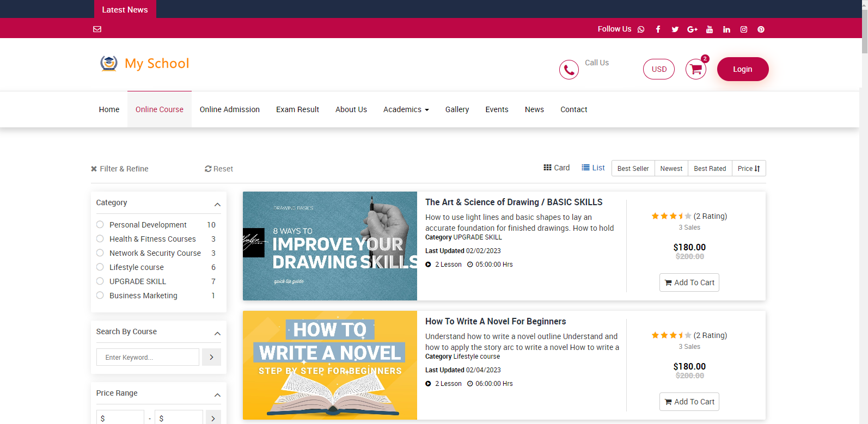Choose Business Marketing category filter
The height and width of the screenshot is (424, 868).
[x=100, y=296]
